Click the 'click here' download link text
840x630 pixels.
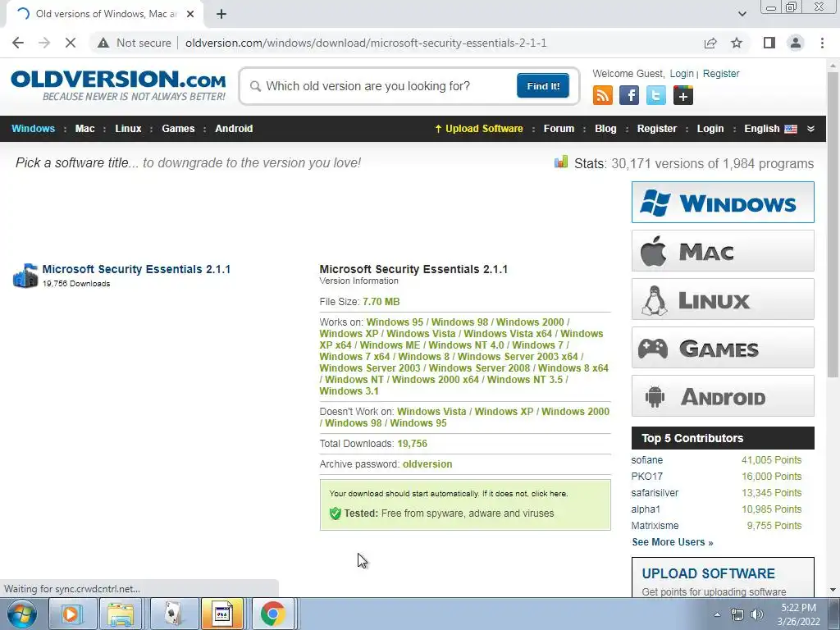coord(549,493)
